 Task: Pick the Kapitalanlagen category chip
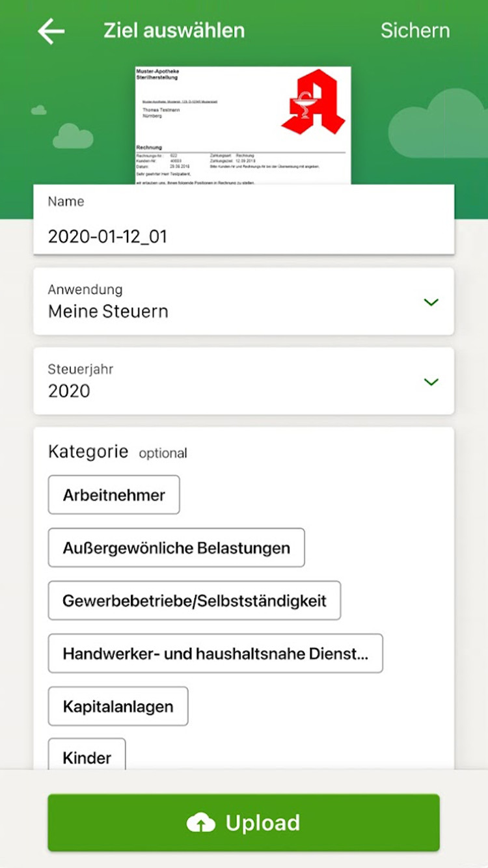(118, 706)
